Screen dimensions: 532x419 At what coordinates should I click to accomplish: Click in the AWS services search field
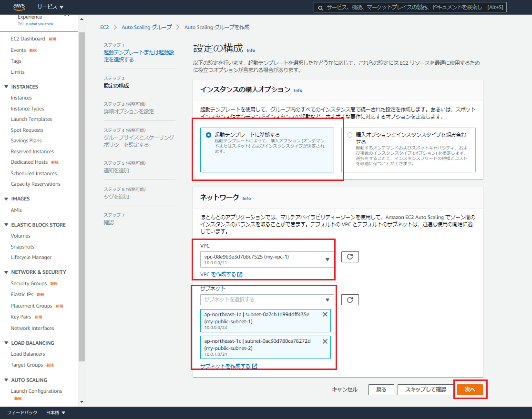pyautogui.click(x=410, y=8)
